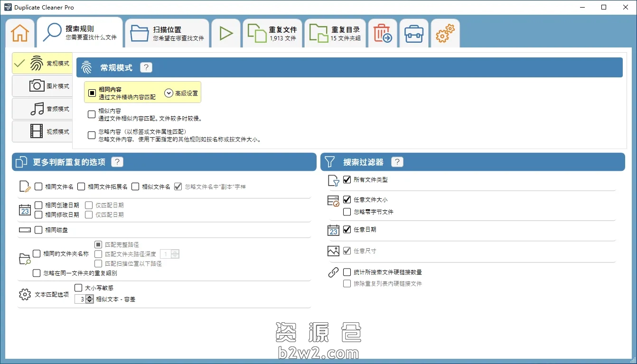Select the 相似内容 matching option
Image resolution: width=637 pixels, height=364 pixels.
[x=92, y=114]
